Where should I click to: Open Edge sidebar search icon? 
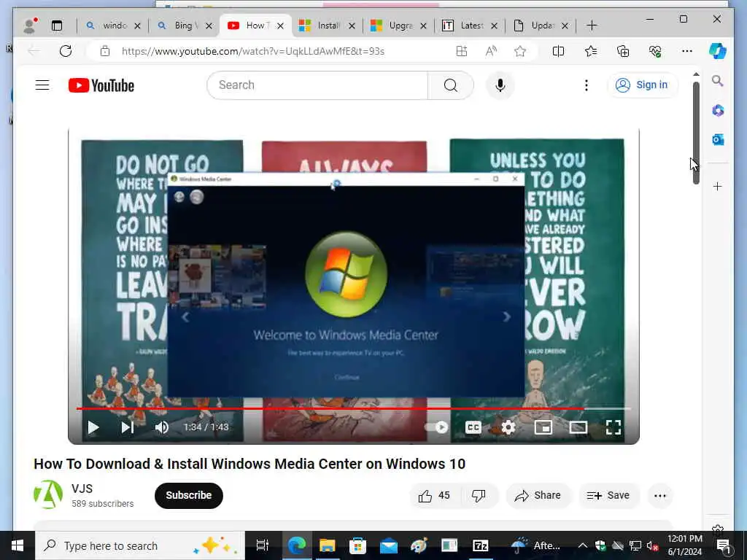pyautogui.click(x=718, y=81)
